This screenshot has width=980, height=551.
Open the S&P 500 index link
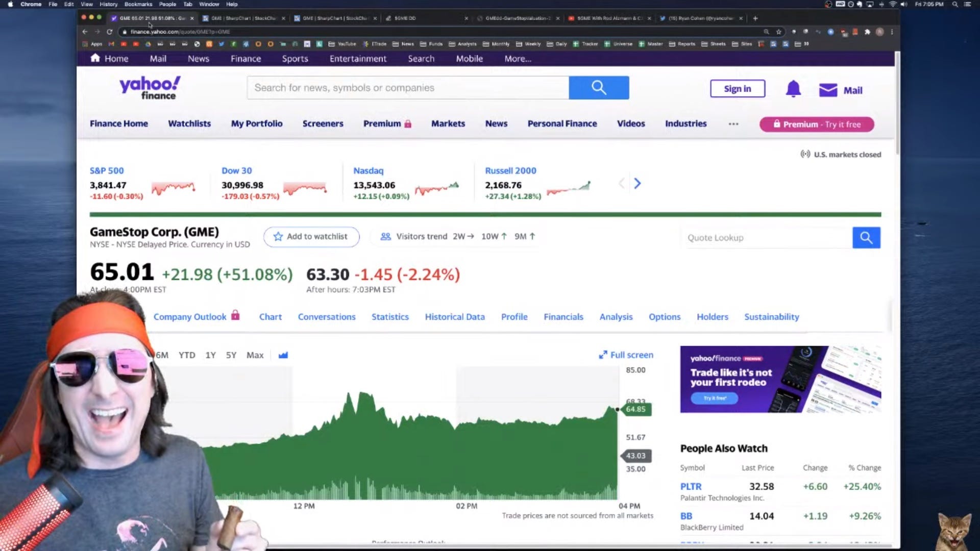(x=107, y=171)
